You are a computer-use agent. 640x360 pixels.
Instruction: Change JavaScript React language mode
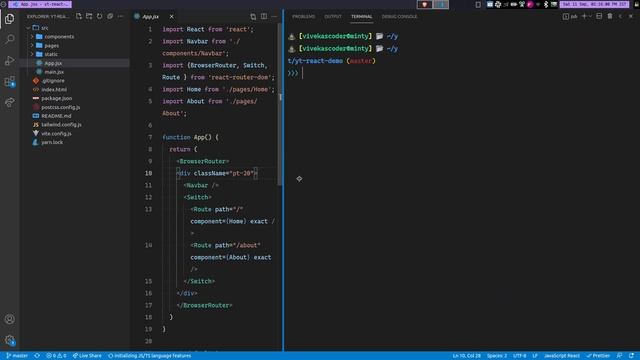562,356
